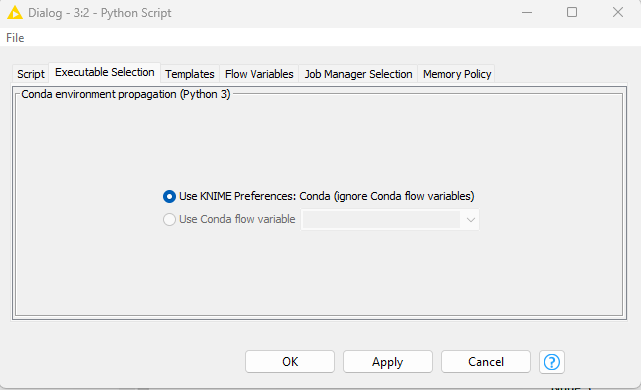641x390 pixels.
Task: Click the KNIME warning triangle title icon
Action: (15, 13)
